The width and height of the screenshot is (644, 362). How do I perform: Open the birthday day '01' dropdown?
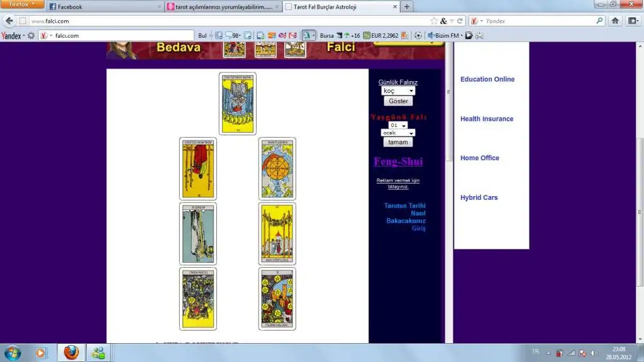point(398,125)
